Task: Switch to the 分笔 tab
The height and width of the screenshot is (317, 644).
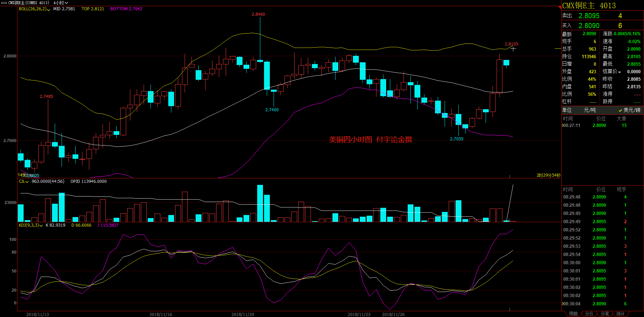Action: [x=605, y=314]
